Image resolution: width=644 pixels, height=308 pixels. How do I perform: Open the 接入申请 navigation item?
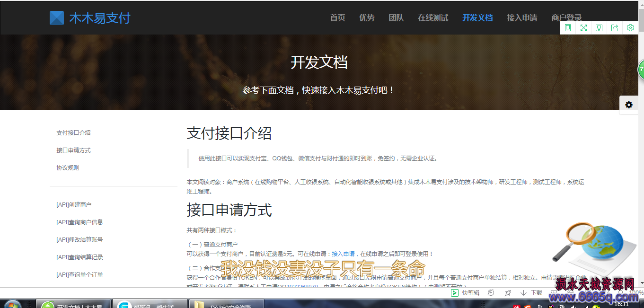pos(522,18)
